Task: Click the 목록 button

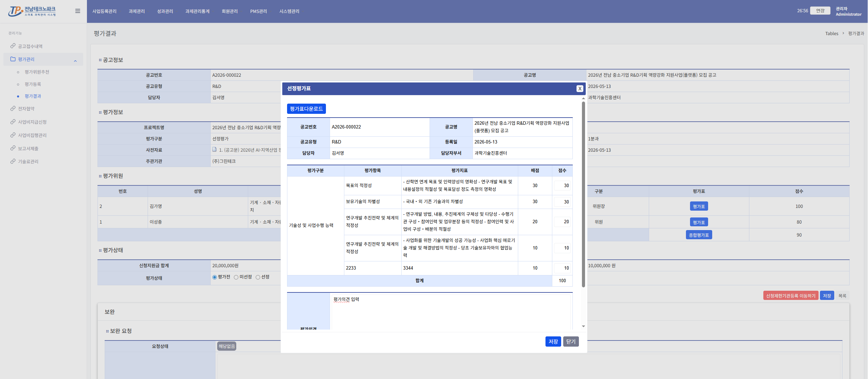Action: coord(842,296)
